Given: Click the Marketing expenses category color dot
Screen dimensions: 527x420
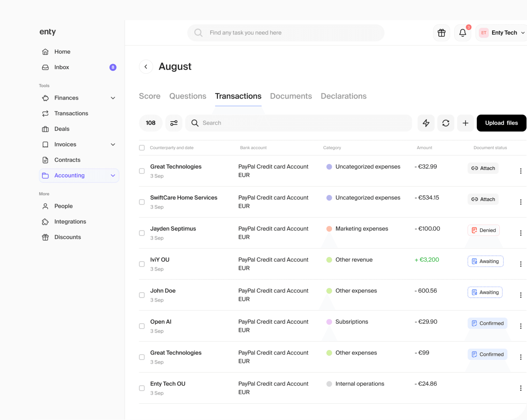Looking at the screenshot, I should pos(329,229).
